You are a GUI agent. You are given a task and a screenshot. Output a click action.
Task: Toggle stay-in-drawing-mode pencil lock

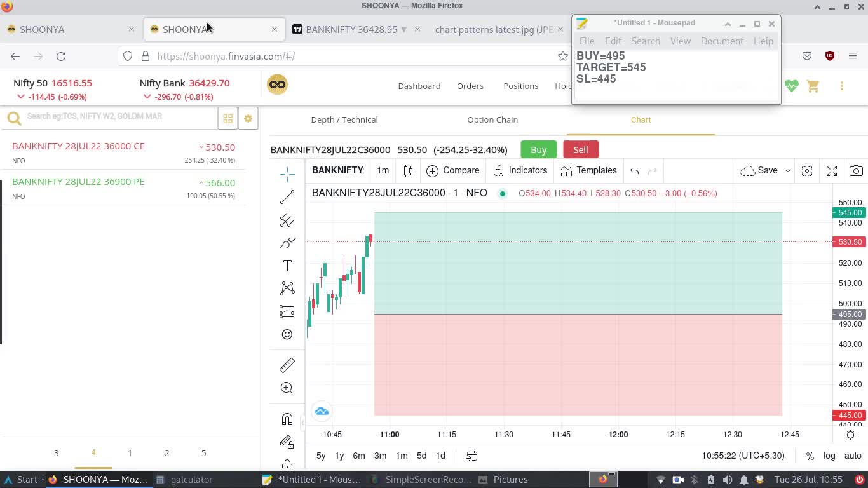click(287, 442)
